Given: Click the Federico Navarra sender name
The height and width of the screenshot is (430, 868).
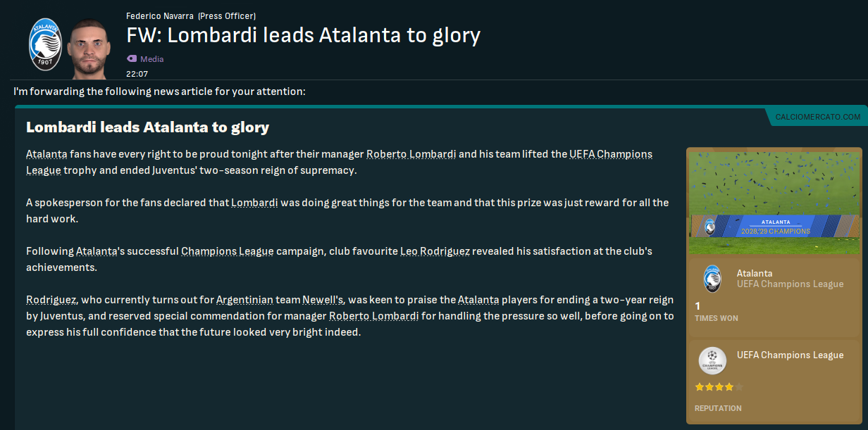Looking at the screenshot, I should (x=159, y=15).
